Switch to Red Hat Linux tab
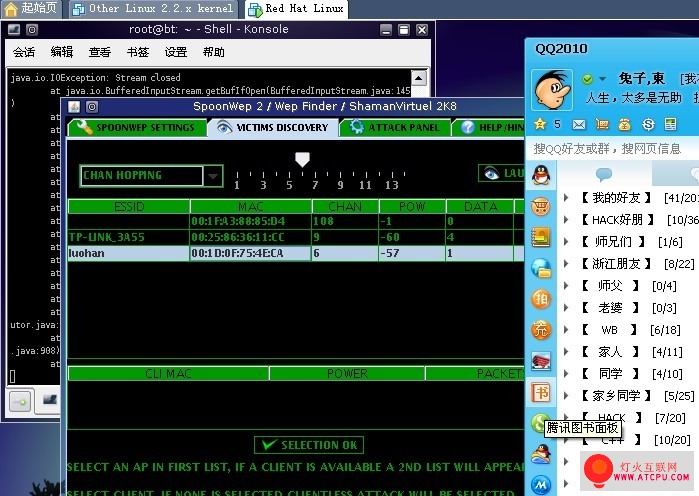The image size is (699, 496). (296, 8)
